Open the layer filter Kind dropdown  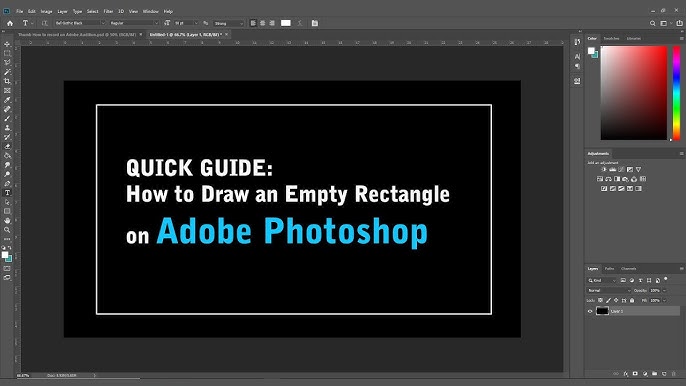tap(602, 281)
